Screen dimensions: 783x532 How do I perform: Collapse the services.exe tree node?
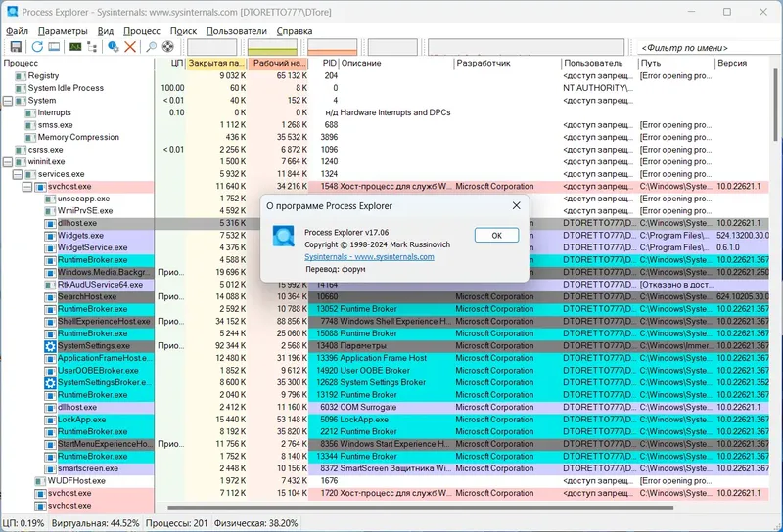click(x=18, y=174)
